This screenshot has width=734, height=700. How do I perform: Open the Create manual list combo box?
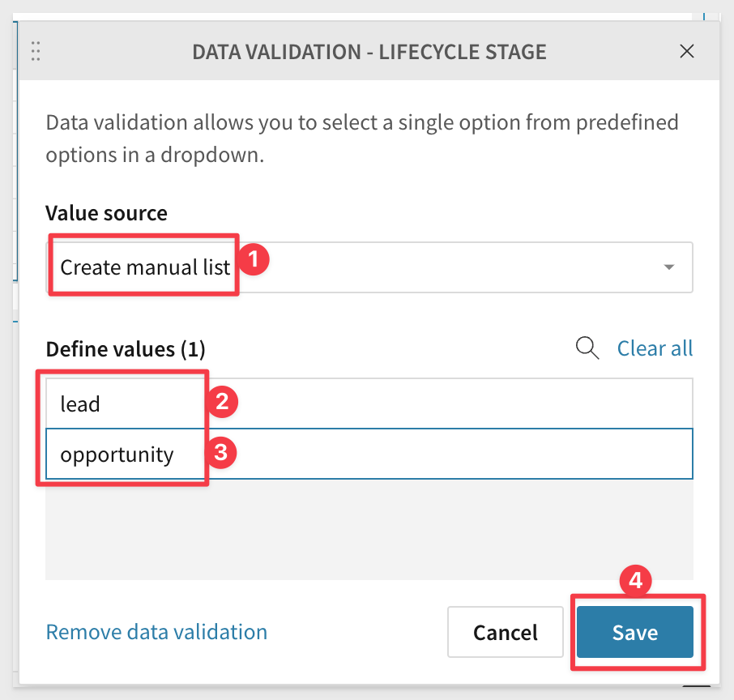pos(369,267)
